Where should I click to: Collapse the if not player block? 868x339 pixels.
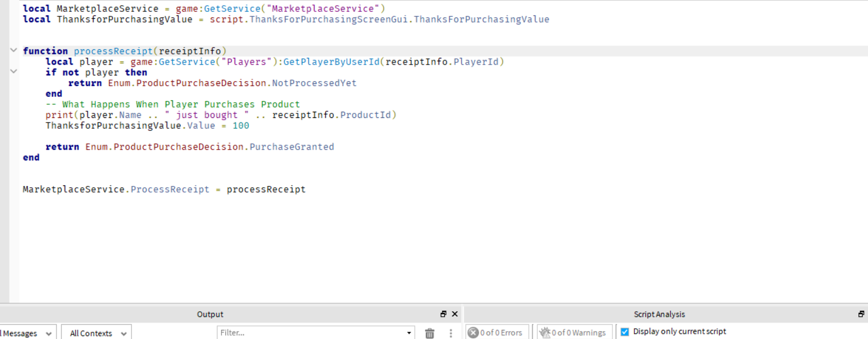[x=14, y=72]
